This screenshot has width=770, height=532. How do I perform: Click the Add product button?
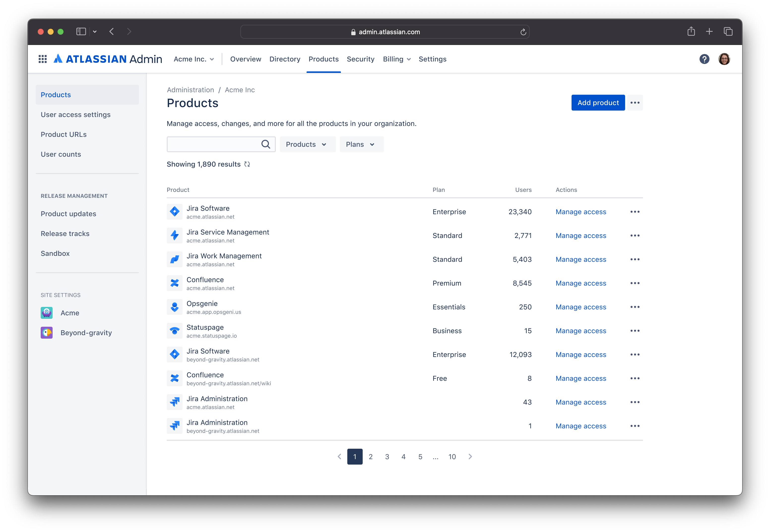pos(598,103)
